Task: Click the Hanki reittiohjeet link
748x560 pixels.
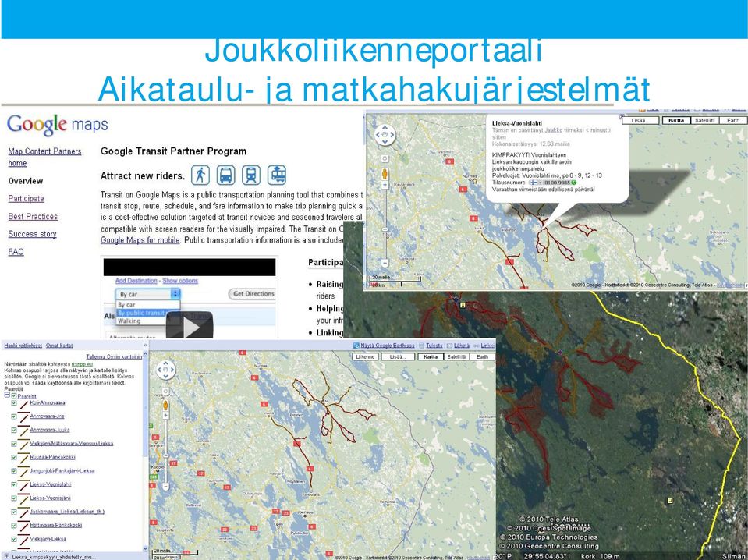Action: click(23, 346)
